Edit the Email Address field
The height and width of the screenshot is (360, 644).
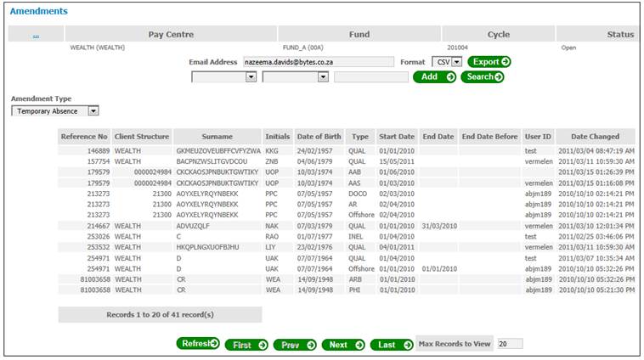pos(319,62)
